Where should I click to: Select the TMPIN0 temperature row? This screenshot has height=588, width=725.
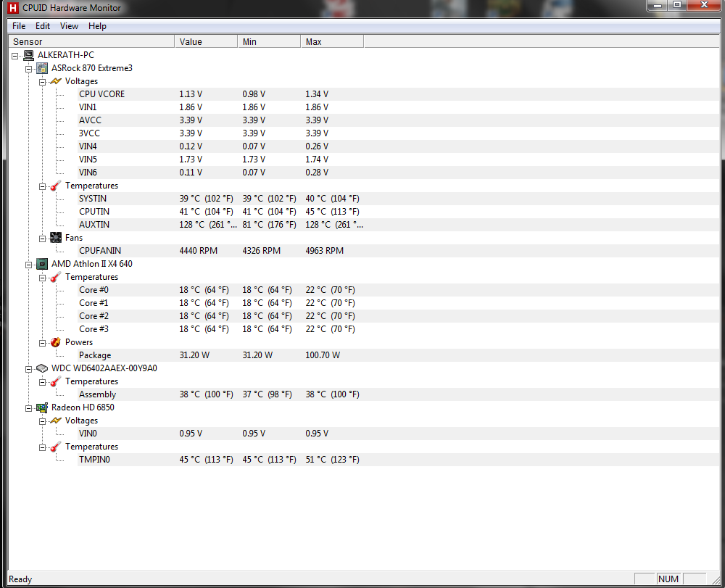click(x=399, y=460)
